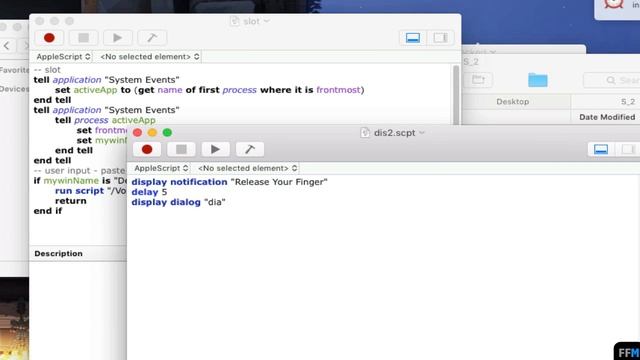The height and width of the screenshot is (360, 640).
Task: Click return statement in slot script
Action: [71, 201]
